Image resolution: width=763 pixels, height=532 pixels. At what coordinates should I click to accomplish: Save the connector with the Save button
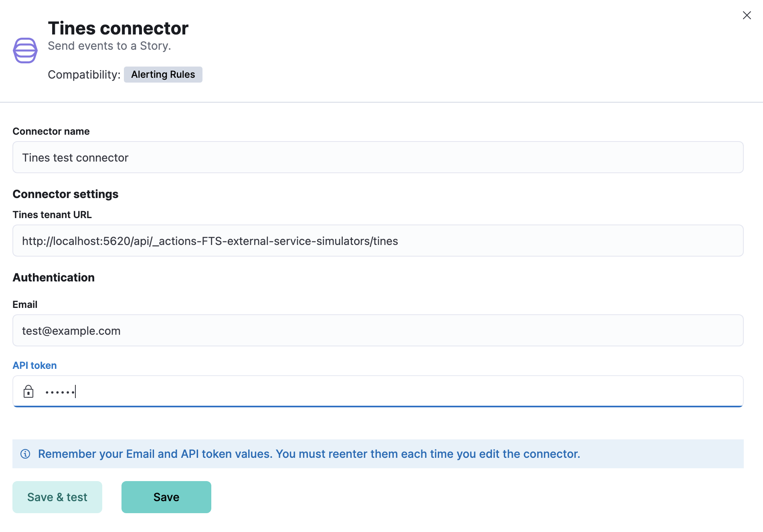pos(166,497)
